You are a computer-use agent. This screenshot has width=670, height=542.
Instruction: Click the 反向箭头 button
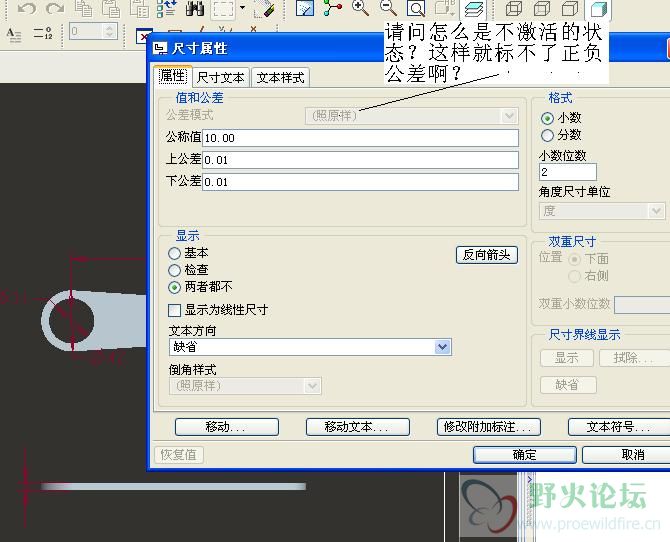(x=487, y=255)
